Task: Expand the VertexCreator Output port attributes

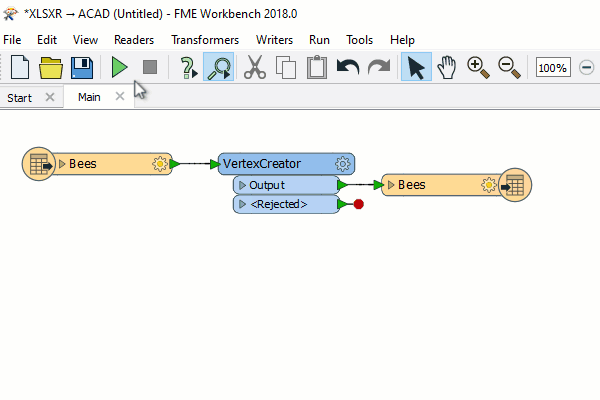Action: [242, 185]
